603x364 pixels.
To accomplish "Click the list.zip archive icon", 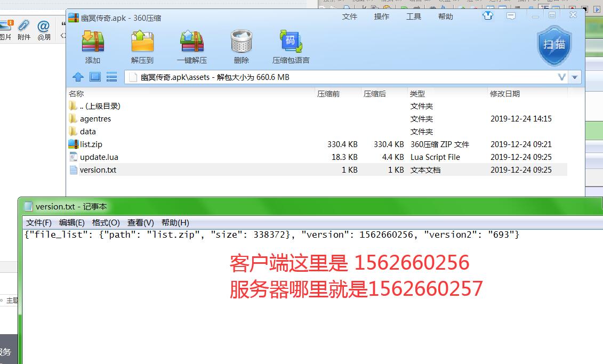I will pyautogui.click(x=73, y=144).
